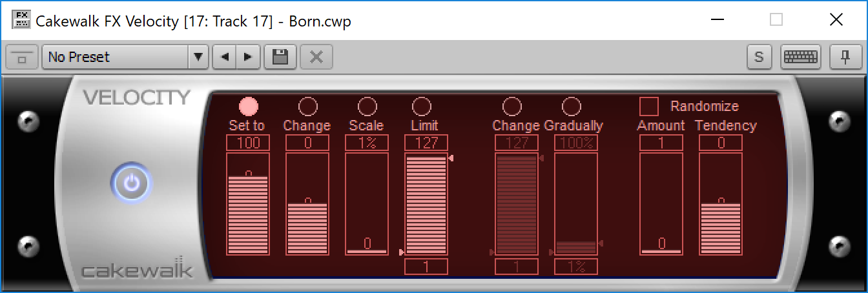Viewport: 868px width, 293px height.
Task: Click the S solo button
Action: [x=759, y=57]
